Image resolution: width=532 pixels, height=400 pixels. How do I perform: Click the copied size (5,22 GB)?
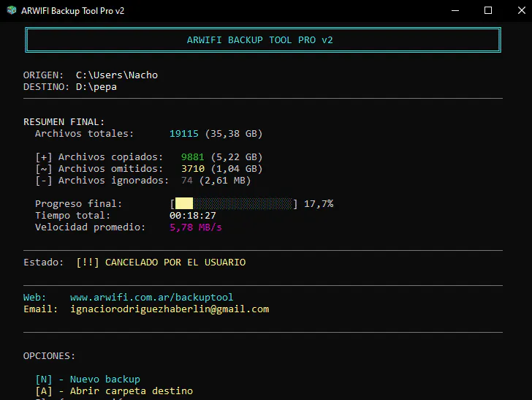coord(237,157)
